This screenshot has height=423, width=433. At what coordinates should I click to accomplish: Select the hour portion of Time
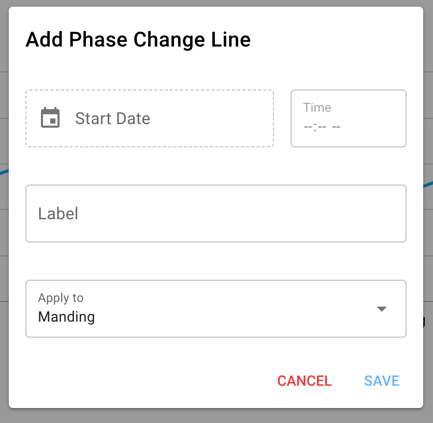[308, 127]
